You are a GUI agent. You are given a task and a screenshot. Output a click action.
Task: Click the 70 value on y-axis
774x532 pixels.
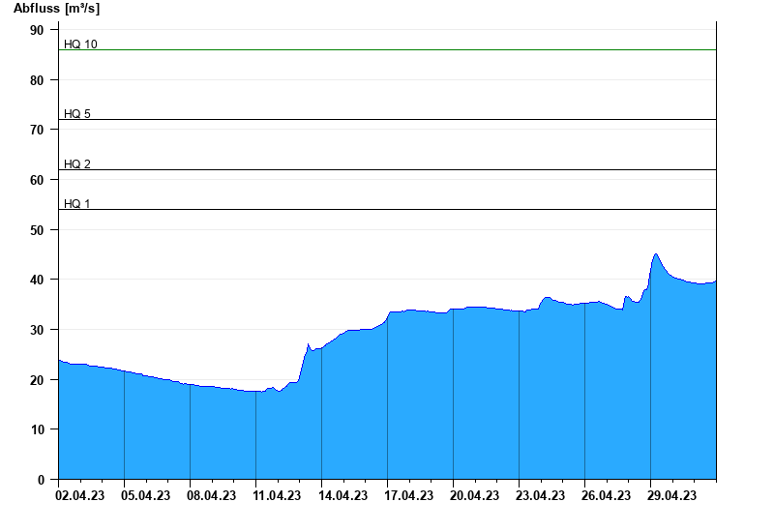pos(37,130)
